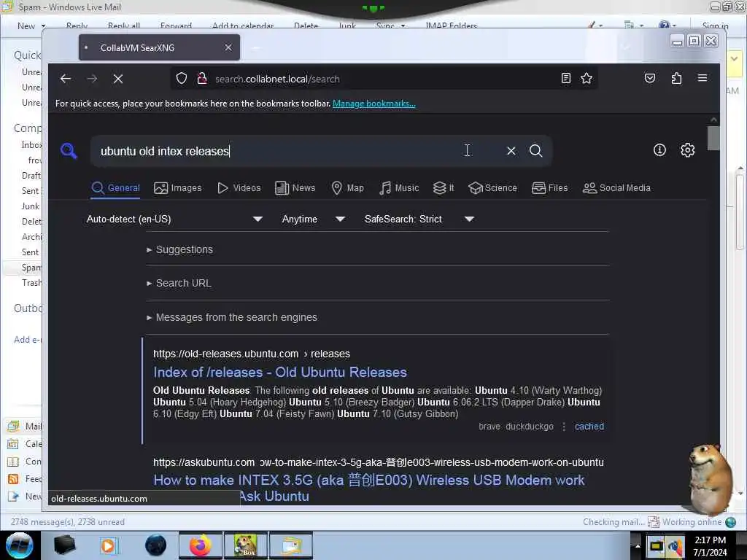Switch to the Map search tab

pyautogui.click(x=348, y=188)
